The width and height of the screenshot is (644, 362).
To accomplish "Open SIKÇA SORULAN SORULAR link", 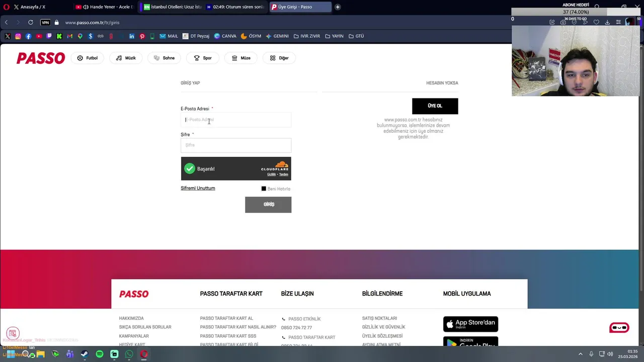I will (145, 327).
